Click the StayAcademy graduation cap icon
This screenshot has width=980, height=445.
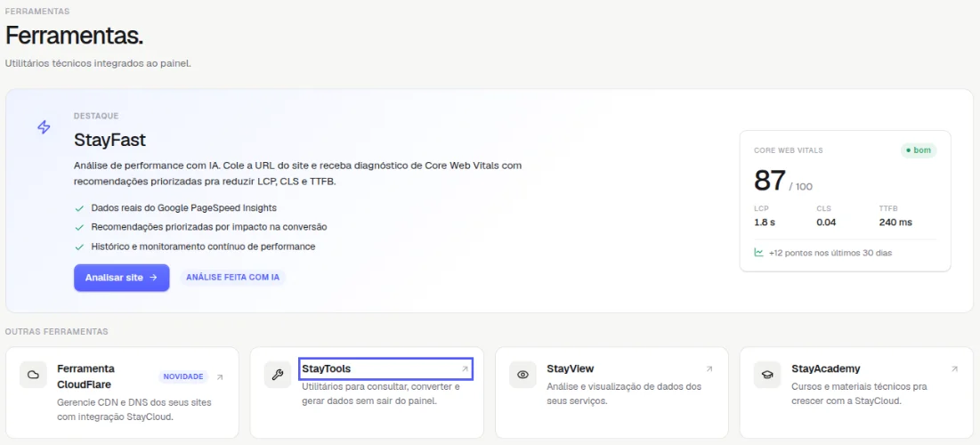767,375
